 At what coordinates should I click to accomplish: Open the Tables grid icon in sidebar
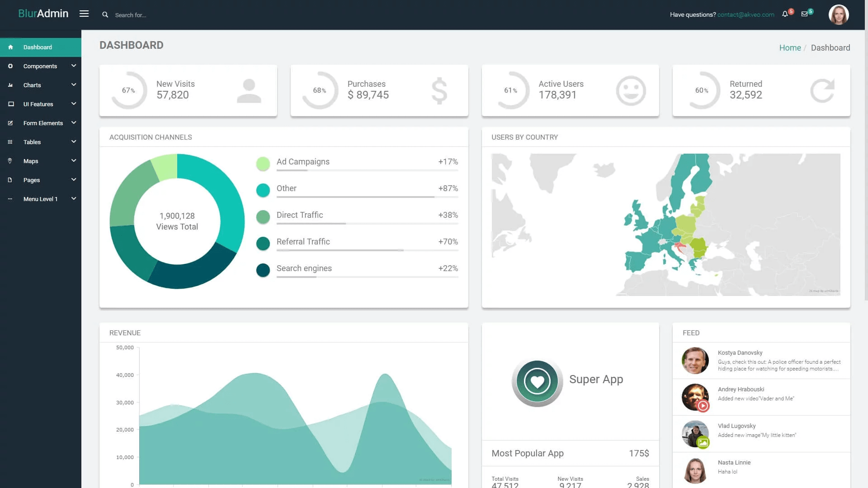click(x=10, y=142)
